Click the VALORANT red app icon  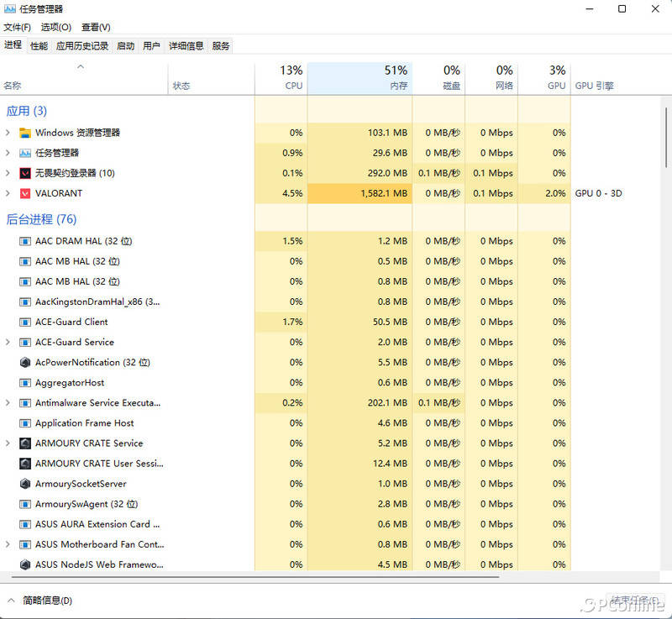coord(25,194)
